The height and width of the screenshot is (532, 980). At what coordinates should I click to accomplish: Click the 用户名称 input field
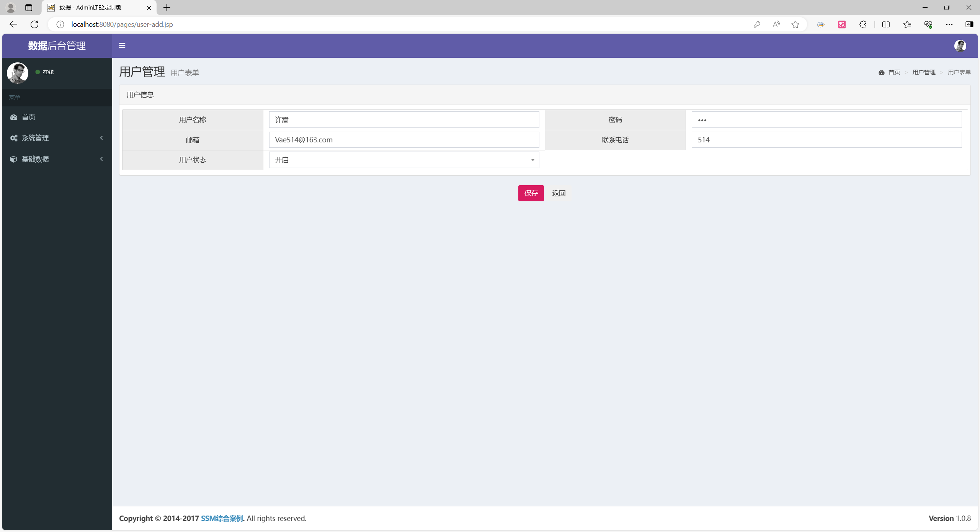tap(404, 120)
